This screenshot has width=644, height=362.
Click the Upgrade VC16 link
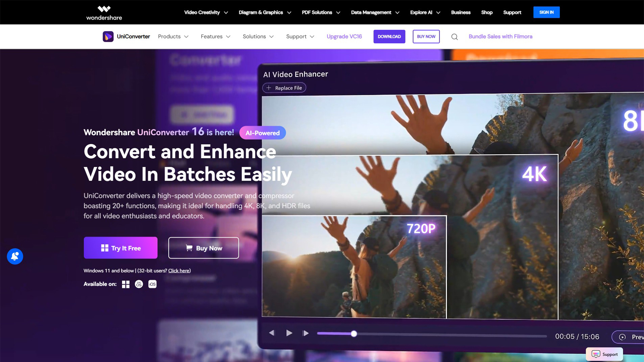(344, 37)
